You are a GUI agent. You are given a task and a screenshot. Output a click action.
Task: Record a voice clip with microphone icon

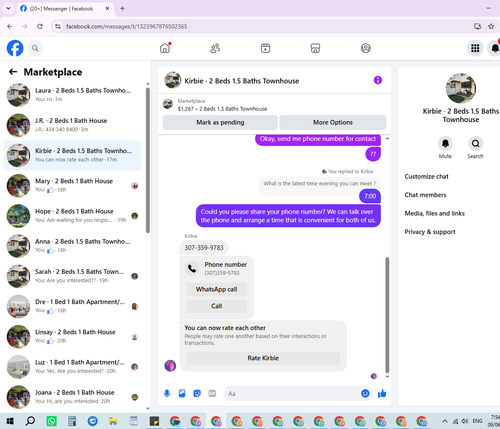coord(167,394)
